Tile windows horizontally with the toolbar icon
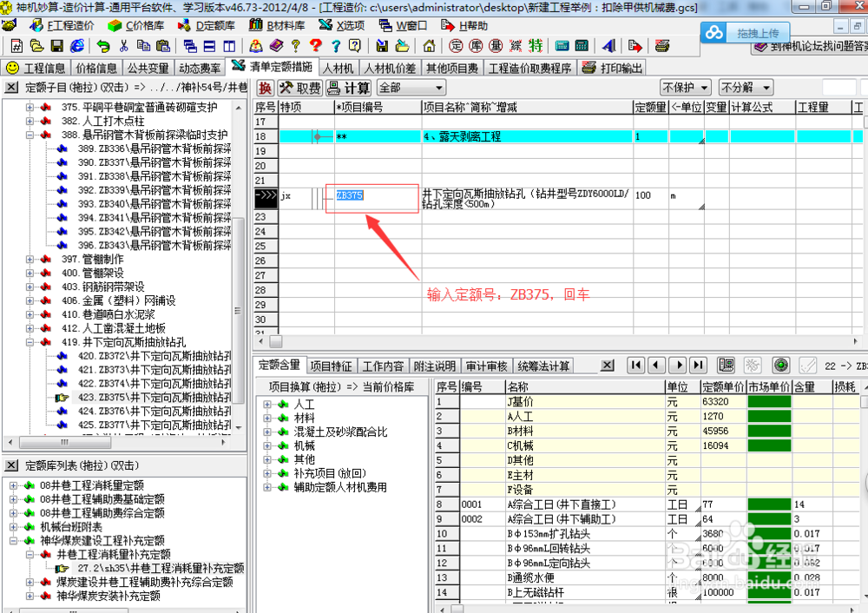Image resolution: width=868 pixels, height=613 pixels. (210, 46)
